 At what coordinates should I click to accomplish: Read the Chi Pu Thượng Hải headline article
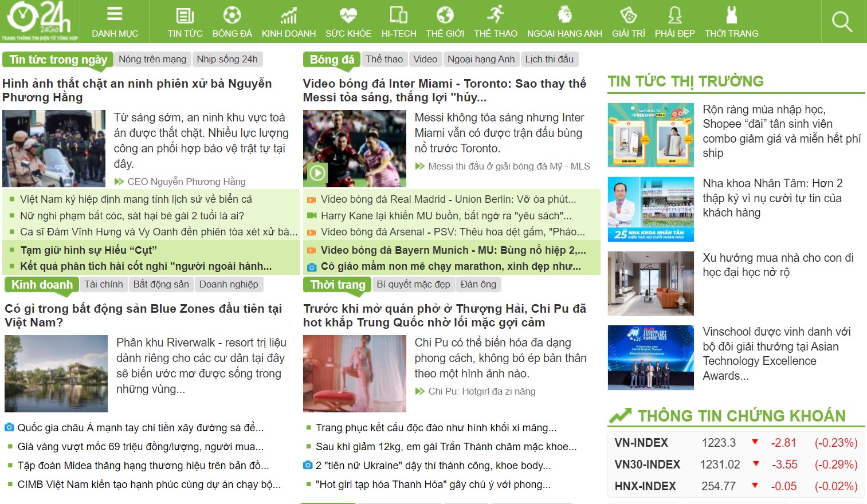tap(445, 316)
